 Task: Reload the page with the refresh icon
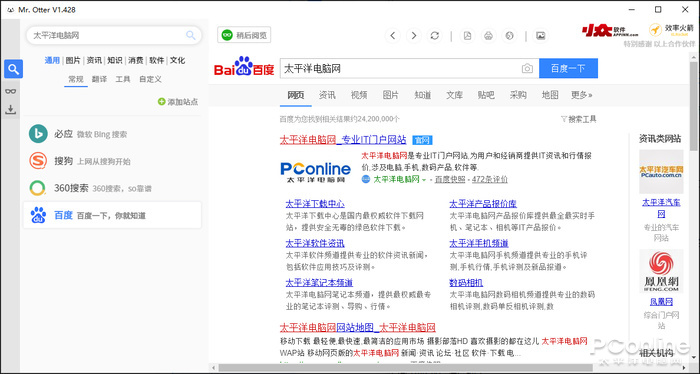pyautogui.click(x=435, y=36)
